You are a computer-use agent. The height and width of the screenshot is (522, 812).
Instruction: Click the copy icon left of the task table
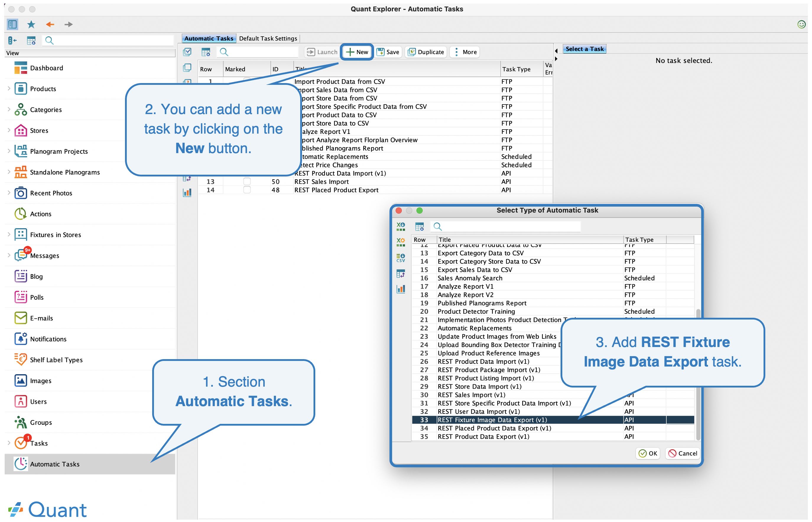[187, 68]
